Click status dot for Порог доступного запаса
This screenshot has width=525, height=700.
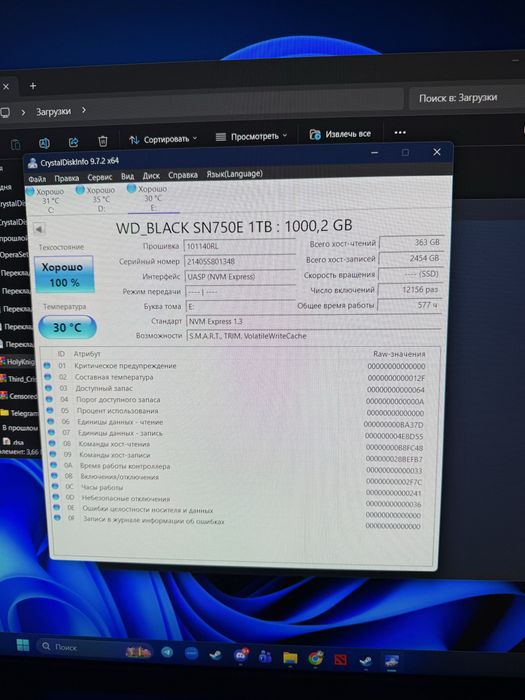49,399
